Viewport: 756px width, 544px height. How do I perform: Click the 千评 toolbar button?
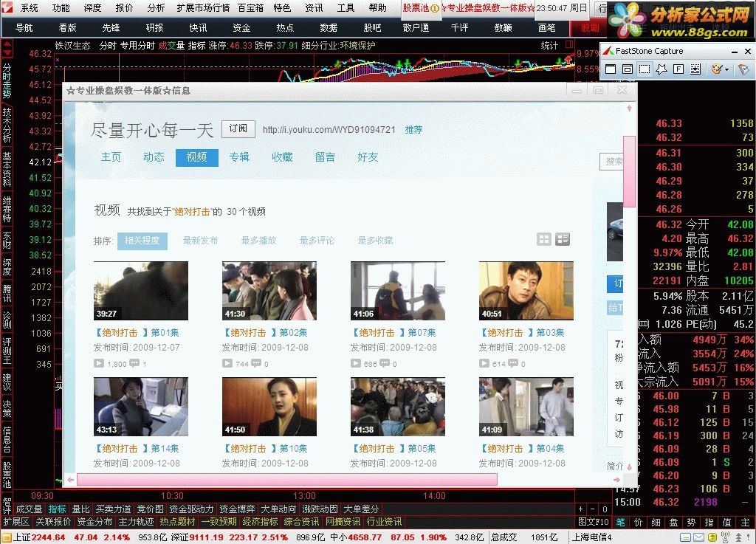coord(459,28)
